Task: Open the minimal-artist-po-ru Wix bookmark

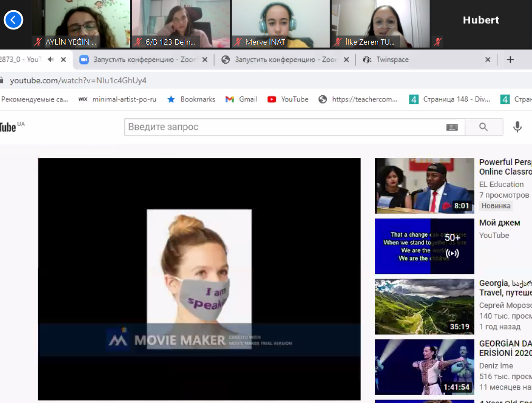Action: pyautogui.click(x=118, y=99)
